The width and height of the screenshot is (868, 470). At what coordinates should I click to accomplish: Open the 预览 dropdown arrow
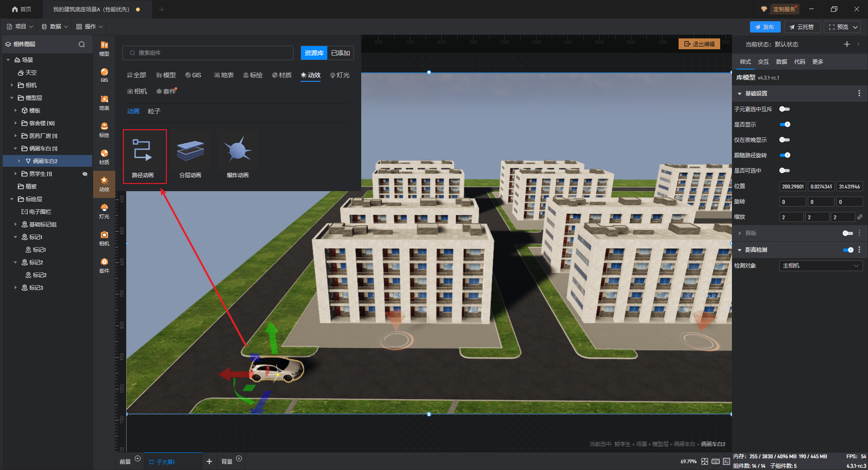(x=855, y=27)
